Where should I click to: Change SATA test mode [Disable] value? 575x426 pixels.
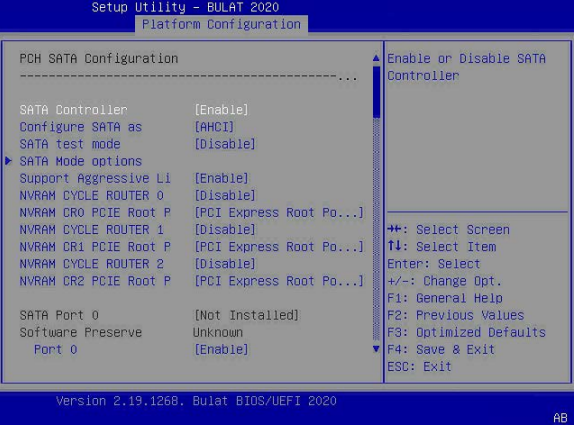(x=225, y=144)
